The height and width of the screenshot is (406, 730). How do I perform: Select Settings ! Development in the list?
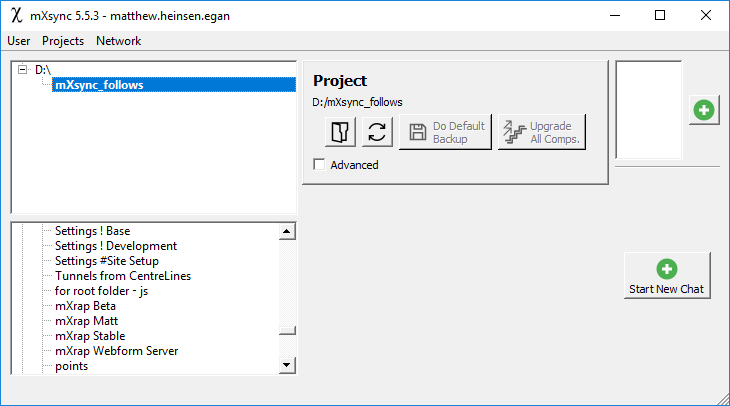coord(116,246)
